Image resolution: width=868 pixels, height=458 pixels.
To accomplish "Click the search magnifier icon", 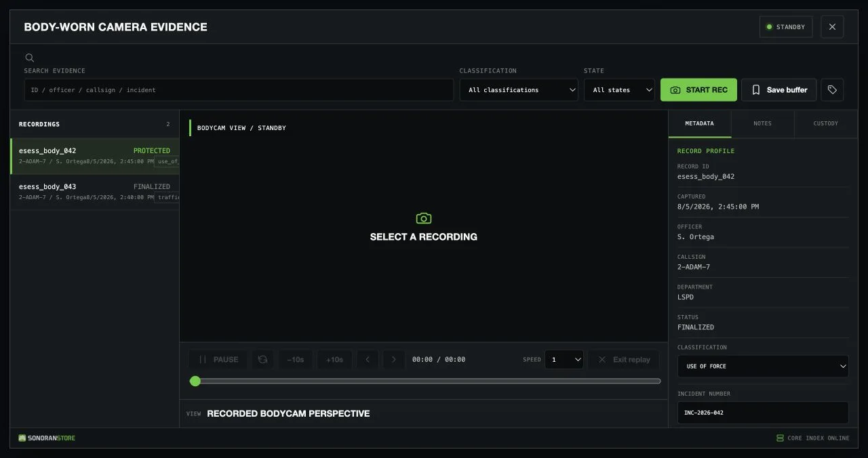I will pyautogui.click(x=29, y=58).
